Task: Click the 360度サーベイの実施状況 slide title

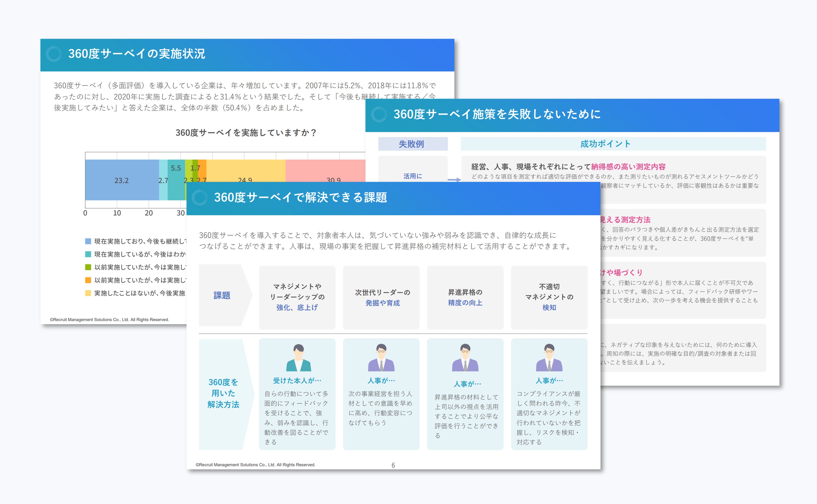Action: pos(136,54)
